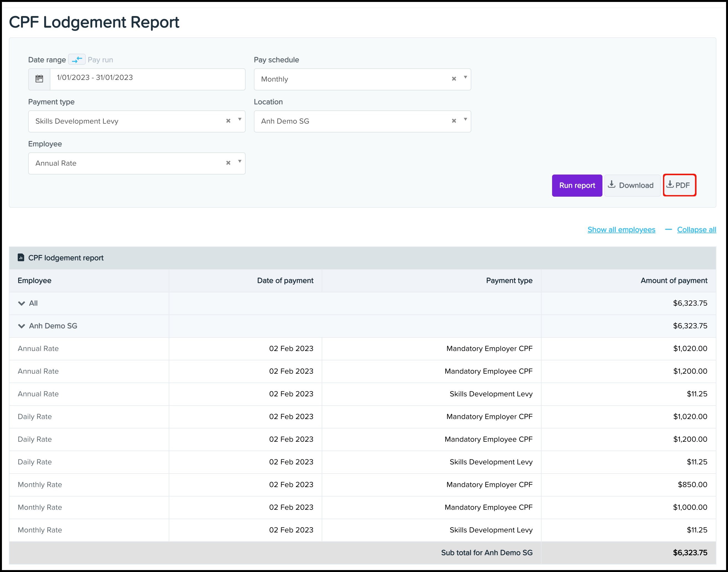Click the calendar icon beside date range
The image size is (728, 572).
coord(39,79)
